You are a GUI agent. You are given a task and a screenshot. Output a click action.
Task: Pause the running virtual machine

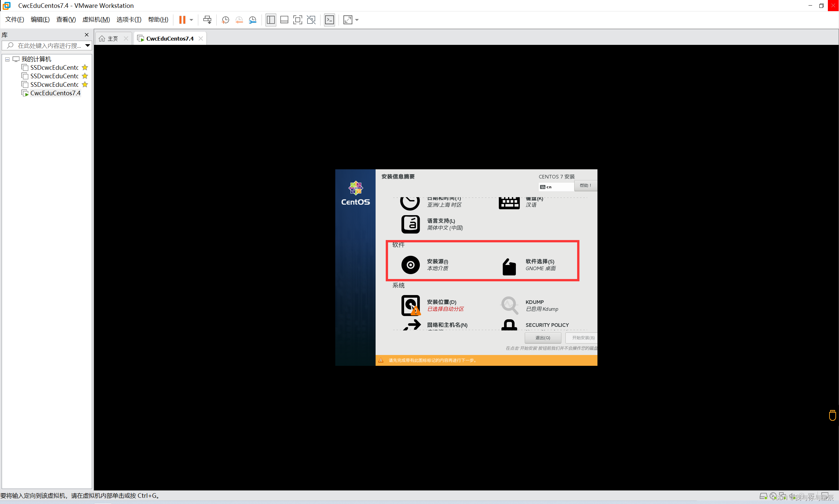pos(182,20)
